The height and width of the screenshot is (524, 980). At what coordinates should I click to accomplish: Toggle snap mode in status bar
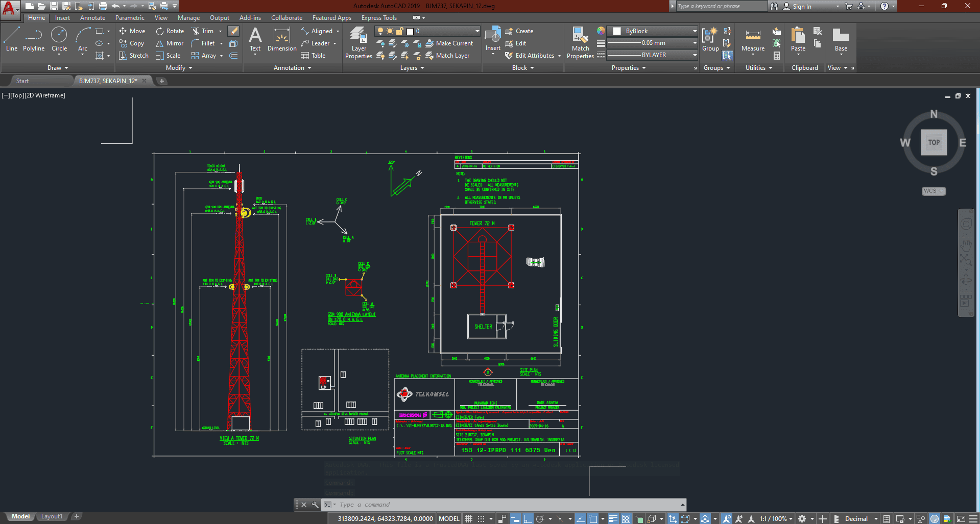[481, 519]
